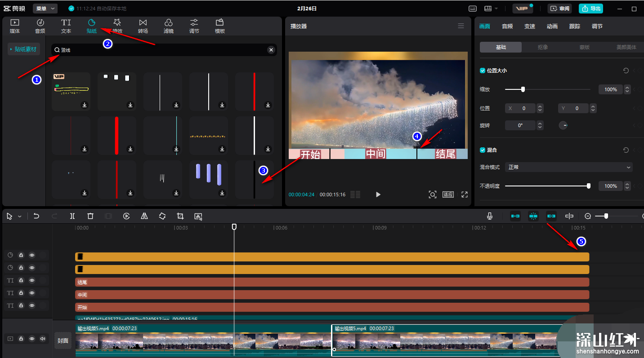Click the 封面 cover button
644x358 pixels.
(63, 340)
